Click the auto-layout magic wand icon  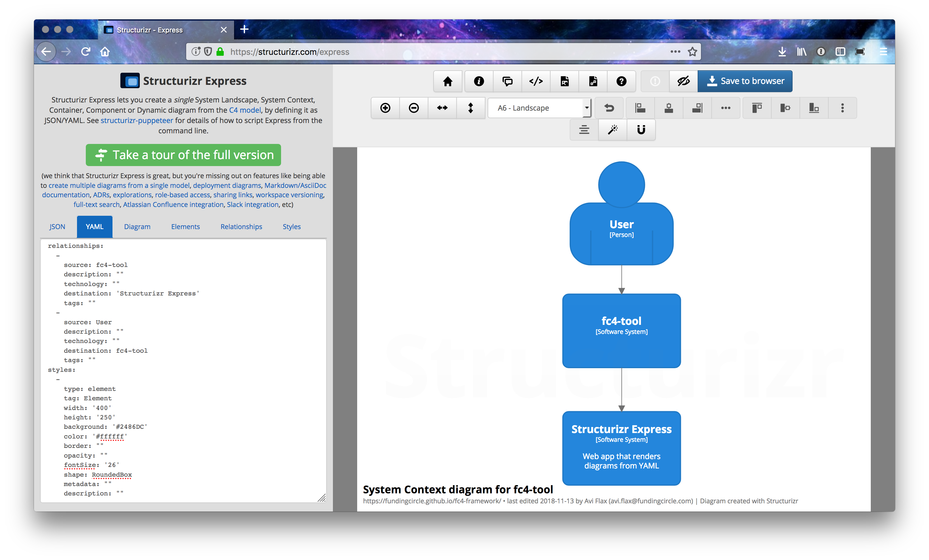coord(611,130)
